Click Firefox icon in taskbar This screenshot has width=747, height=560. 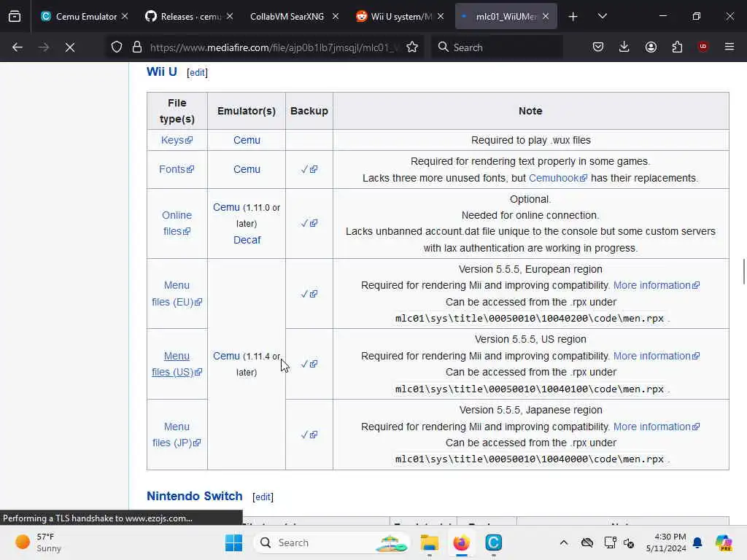coord(461,542)
